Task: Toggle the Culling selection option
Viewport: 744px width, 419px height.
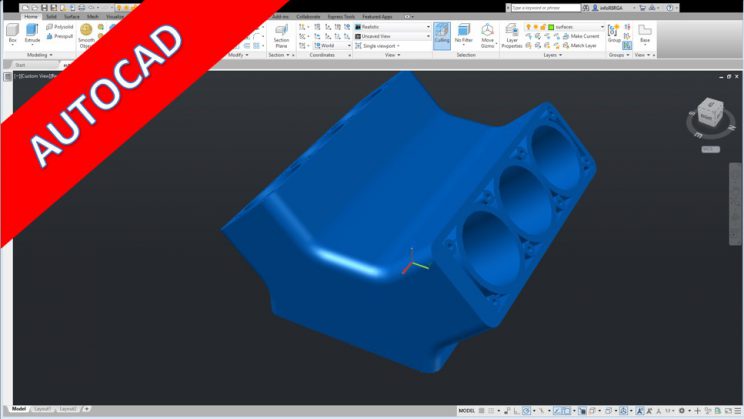Action: point(441,35)
